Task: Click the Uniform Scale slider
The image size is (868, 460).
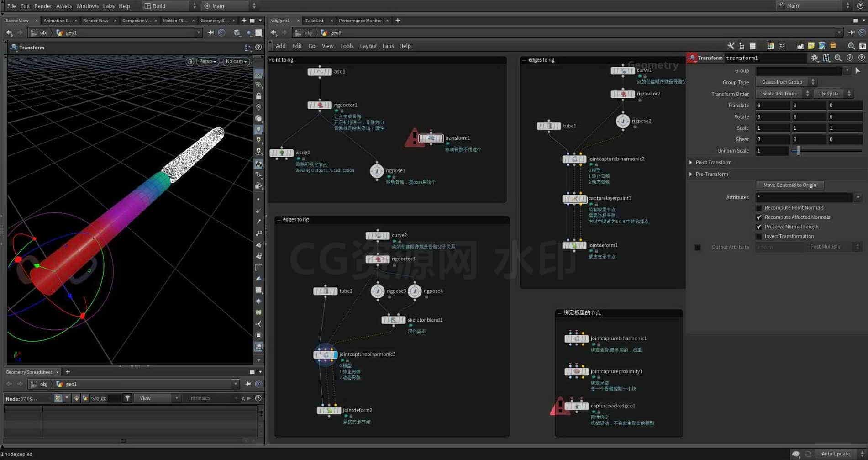Action: [x=827, y=151]
